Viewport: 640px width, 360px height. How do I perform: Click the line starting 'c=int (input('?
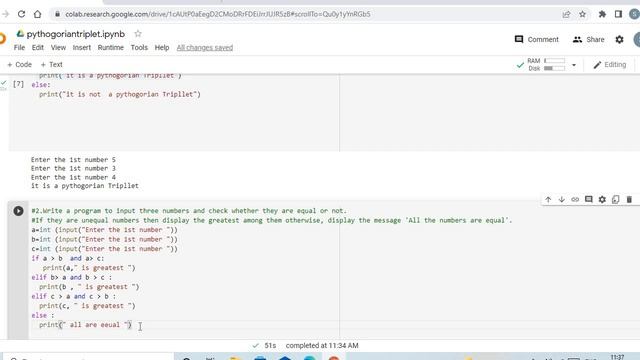click(104, 249)
